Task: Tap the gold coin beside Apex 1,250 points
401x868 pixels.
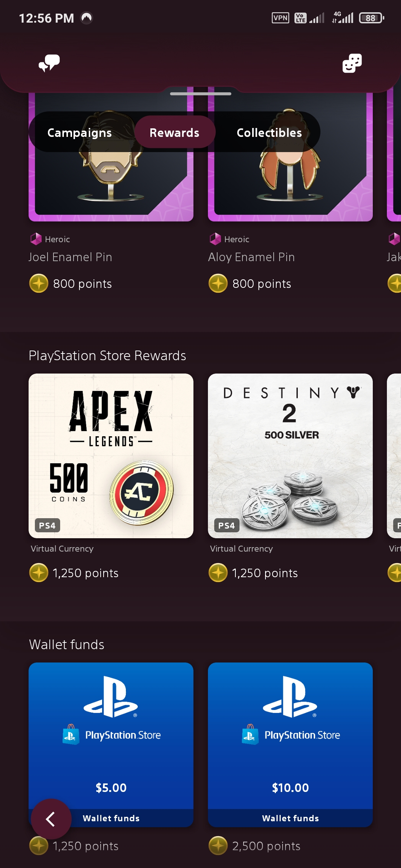Action: (39, 573)
